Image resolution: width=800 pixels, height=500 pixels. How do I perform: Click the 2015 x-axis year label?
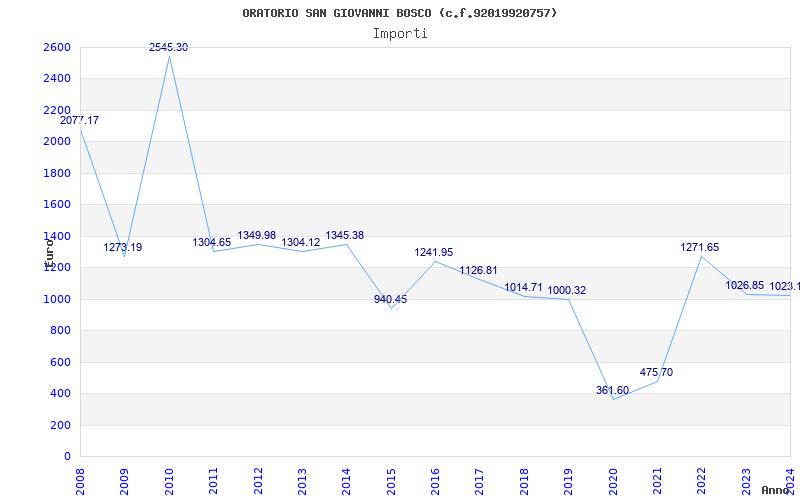[x=391, y=481]
